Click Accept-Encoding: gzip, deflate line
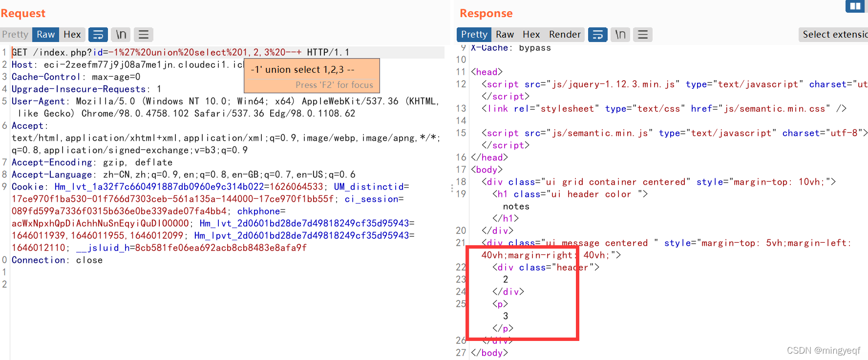 click(92, 162)
